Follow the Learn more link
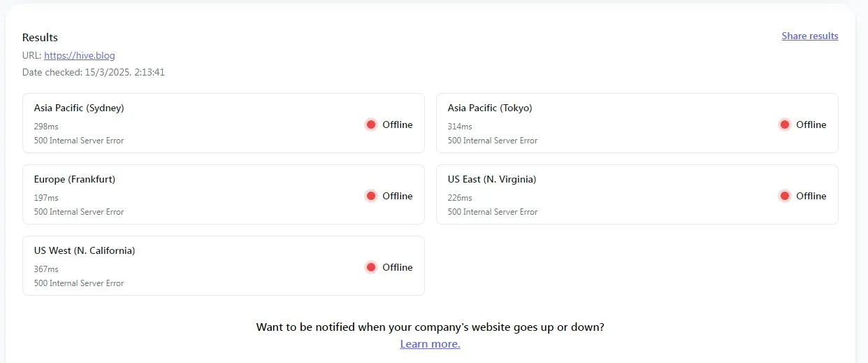Viewport: 868px width, 363px height. pos(431,344)
